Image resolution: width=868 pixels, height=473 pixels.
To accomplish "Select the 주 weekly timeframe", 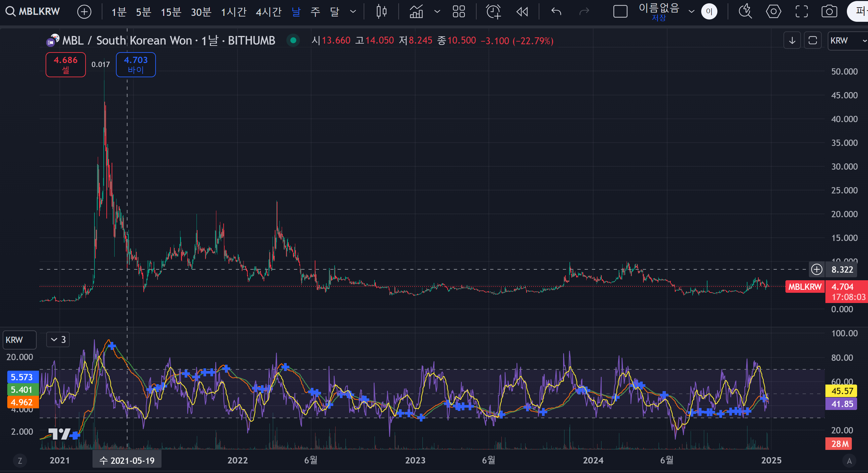I will pos(315,12).
